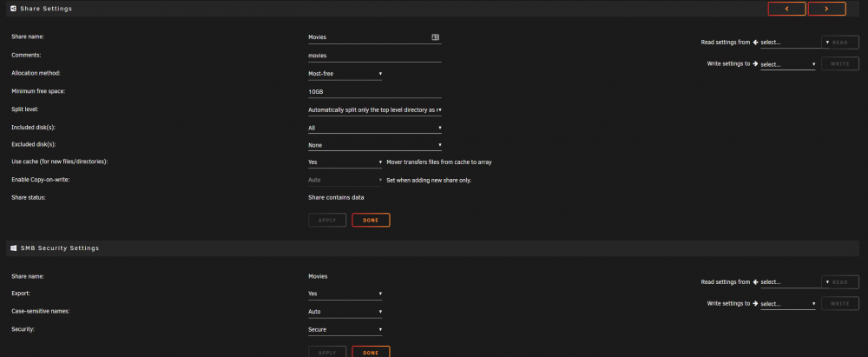This screenshot has width=868, height=357.
Task: Click the 'Minimum free space:' label
Action: click(x=38, y=91)
